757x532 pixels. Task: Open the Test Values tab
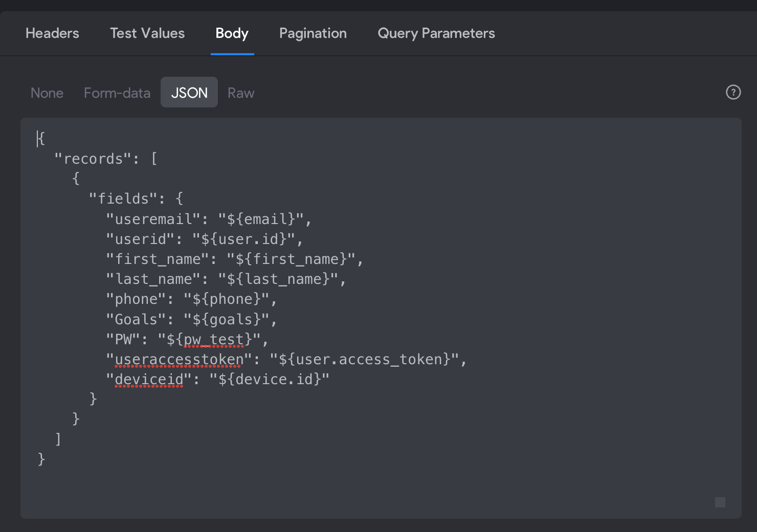click(147, 33)
